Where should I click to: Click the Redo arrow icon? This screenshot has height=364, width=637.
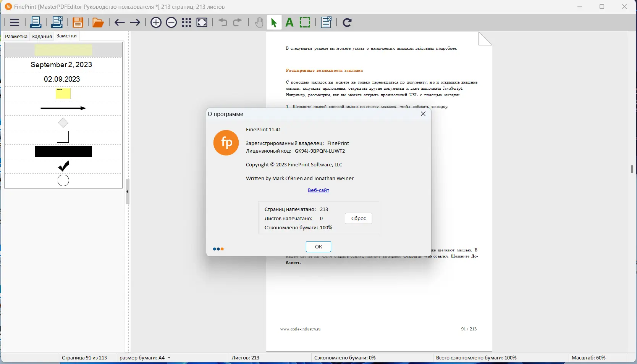238,23
